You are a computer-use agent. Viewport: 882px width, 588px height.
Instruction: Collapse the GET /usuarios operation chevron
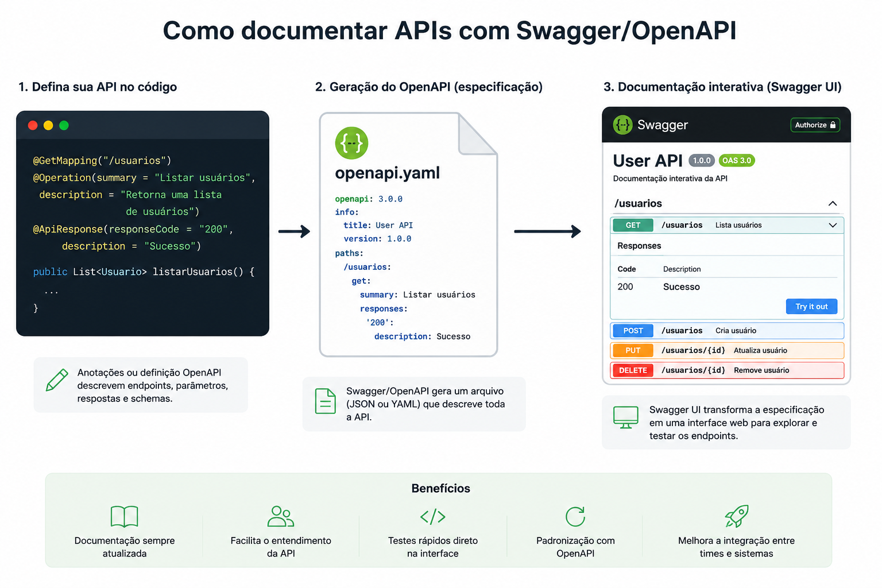tap(833, 225)
